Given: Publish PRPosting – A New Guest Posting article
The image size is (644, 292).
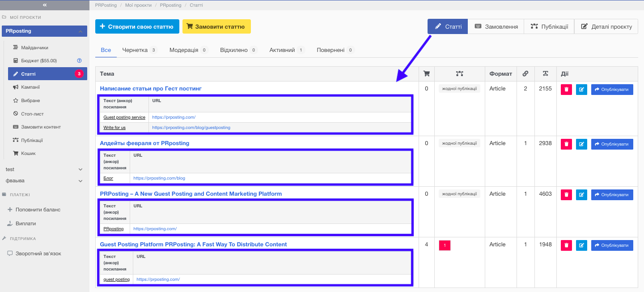Looking at the screenshot, I should click(612, 195).
